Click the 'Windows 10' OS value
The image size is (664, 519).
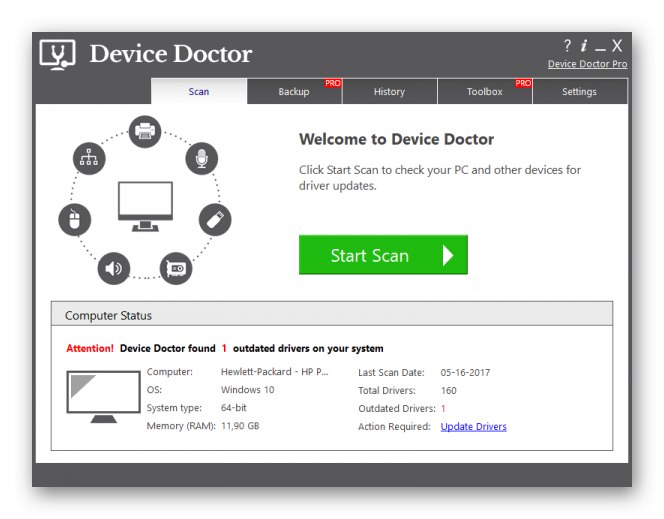click(x=247, y=390)
